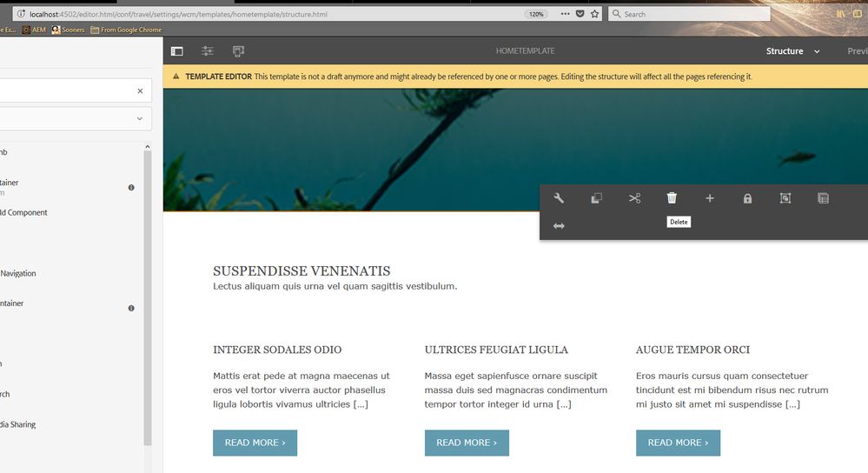Image resolution: width=868 pixels, height=473 pixels.
Task: Click the plus Insert component icon
Action: (710, 198)
